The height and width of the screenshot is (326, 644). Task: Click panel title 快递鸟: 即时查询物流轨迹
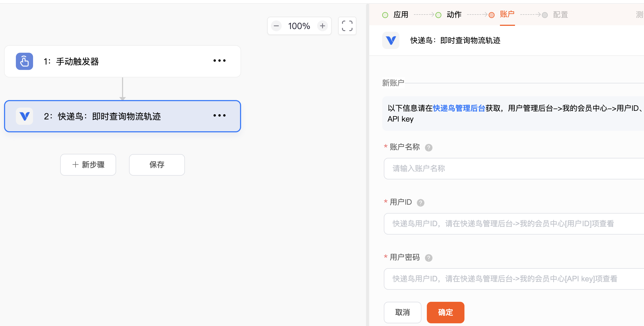[x=455, y=40]
